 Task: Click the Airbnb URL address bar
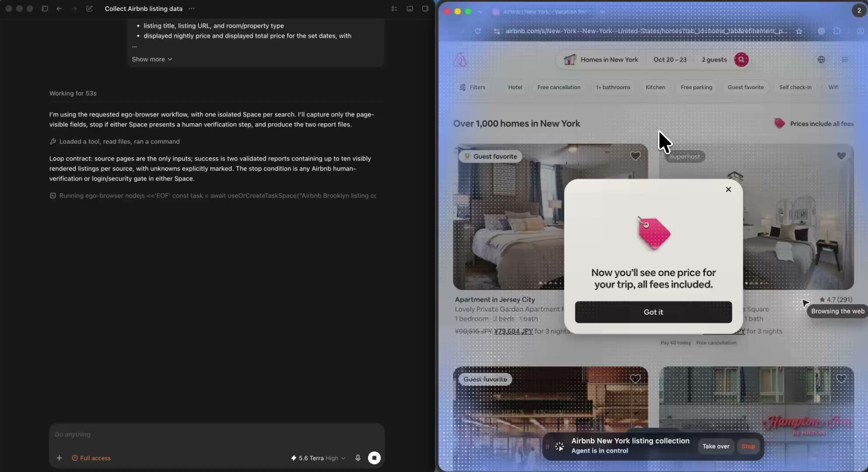646,31
